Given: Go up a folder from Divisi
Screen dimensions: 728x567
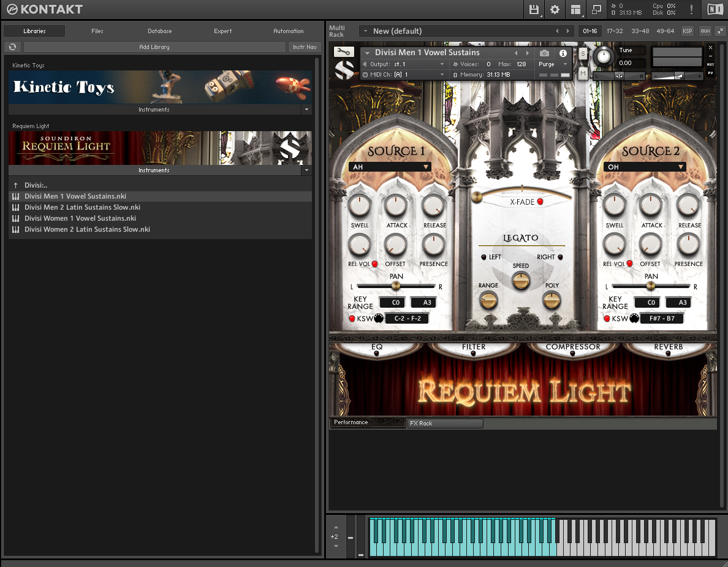Looking at the screenshot, I should point(16,185).
